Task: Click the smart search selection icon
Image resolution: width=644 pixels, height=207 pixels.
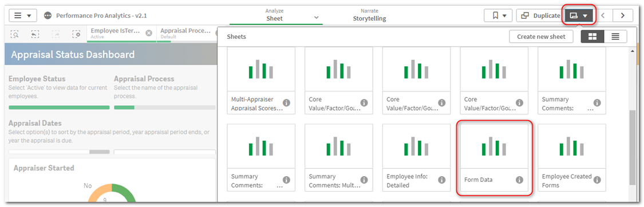Action: (14, 34)
